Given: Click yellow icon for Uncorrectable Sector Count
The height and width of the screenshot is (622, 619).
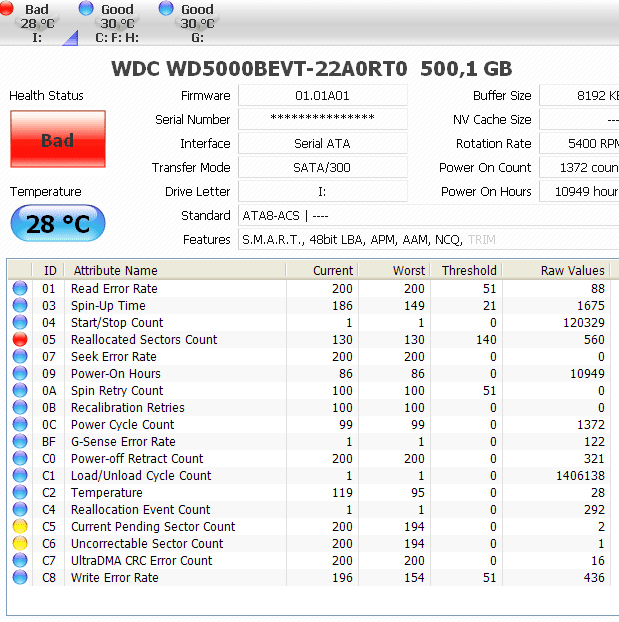Looking at the screenshot, I should click(x=20, y=543).
